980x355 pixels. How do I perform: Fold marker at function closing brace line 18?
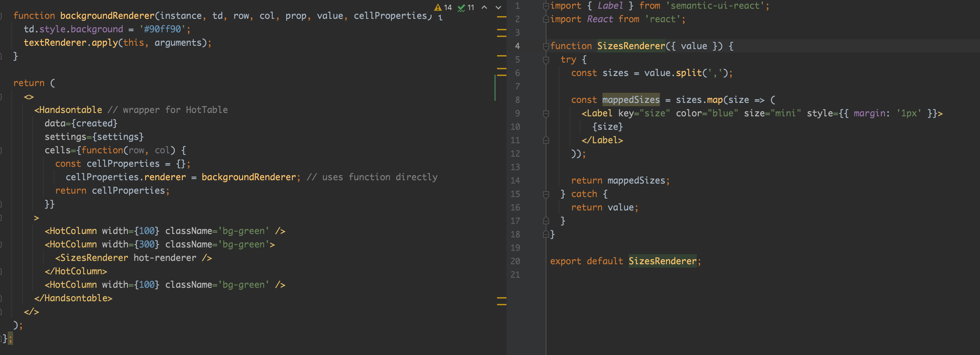[546, 234]
